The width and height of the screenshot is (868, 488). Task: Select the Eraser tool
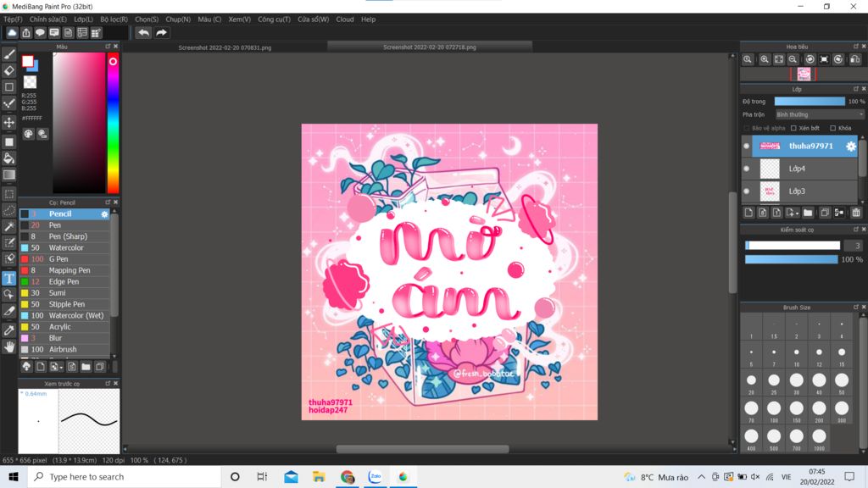pos(8,70)
